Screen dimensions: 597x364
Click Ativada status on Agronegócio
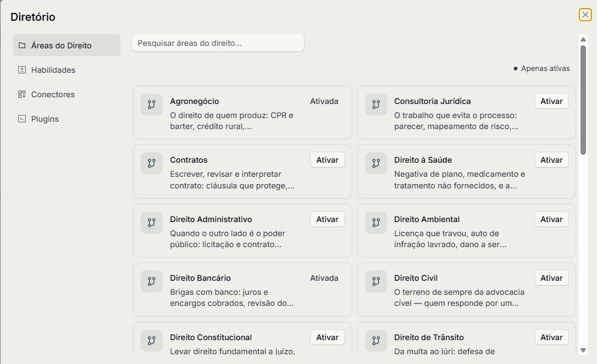coord(324,102)
